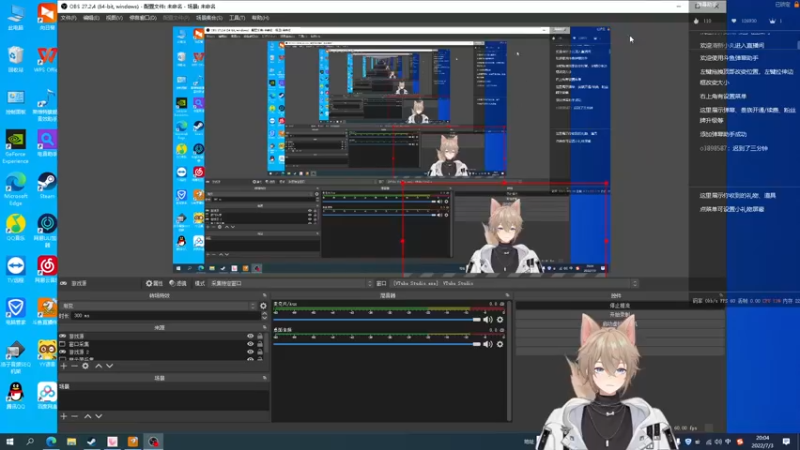
Task: Move the selected scene down
Action: click(98, 416)
